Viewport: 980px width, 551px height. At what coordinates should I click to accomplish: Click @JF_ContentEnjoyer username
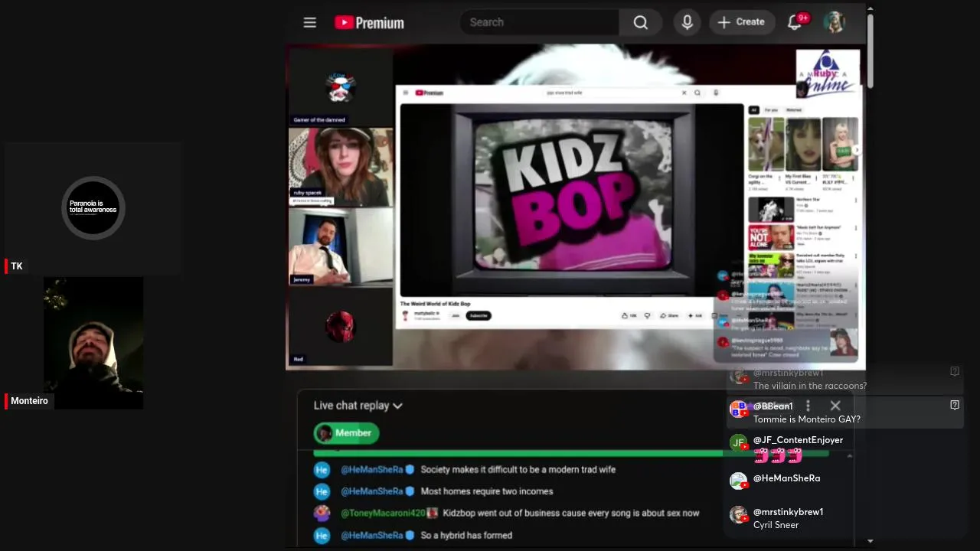(x=798, y=440)
